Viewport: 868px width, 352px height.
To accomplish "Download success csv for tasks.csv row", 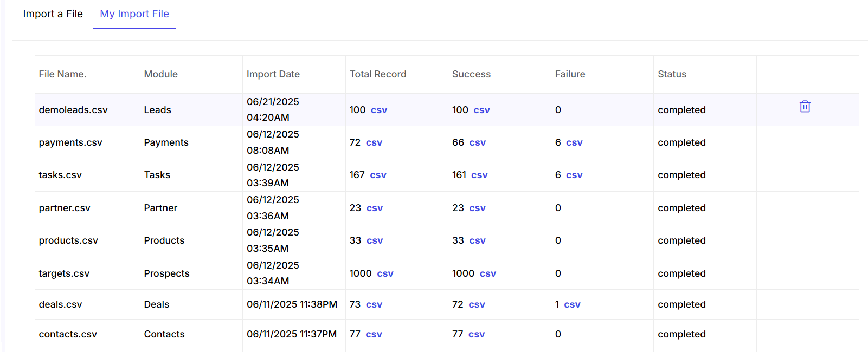I will 479,175.
